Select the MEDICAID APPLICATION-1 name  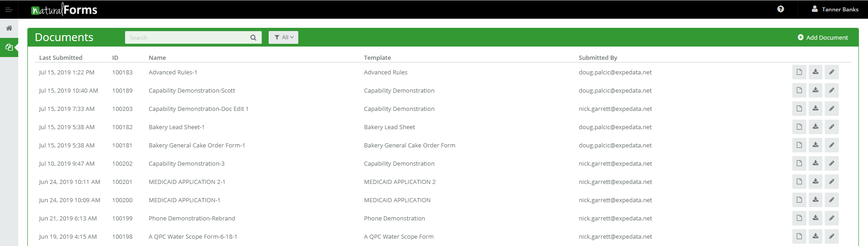click(x=184, y=200)
